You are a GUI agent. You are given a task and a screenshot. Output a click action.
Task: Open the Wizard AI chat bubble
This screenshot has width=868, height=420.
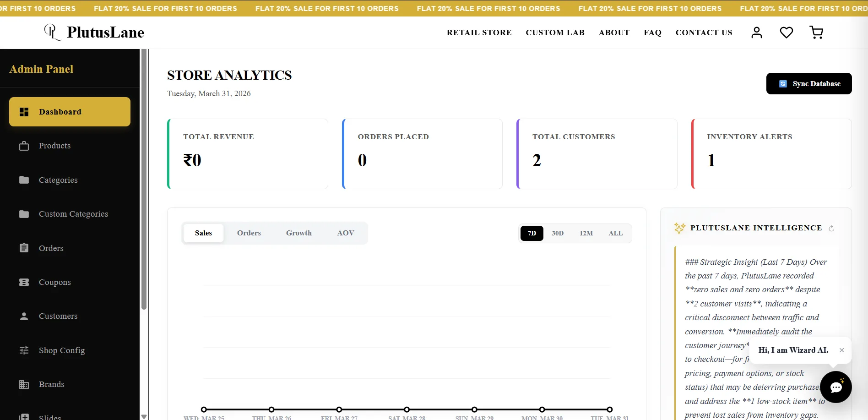(836, 387)
